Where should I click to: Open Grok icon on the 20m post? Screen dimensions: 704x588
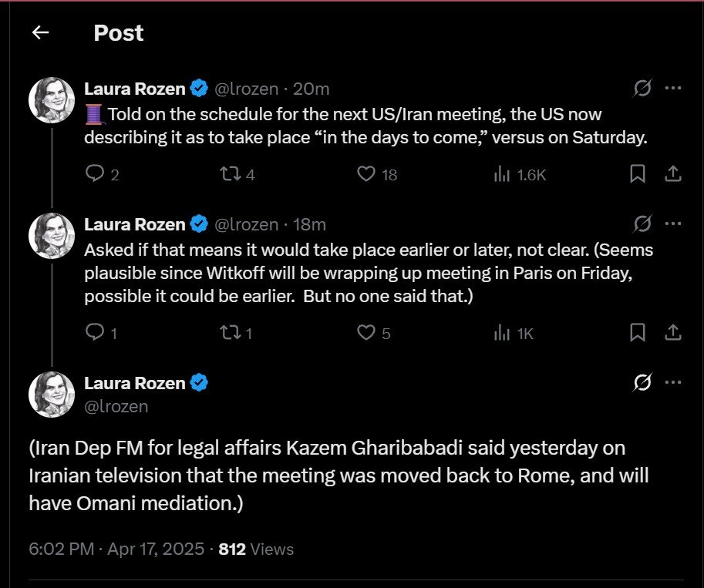click(642, 89)
